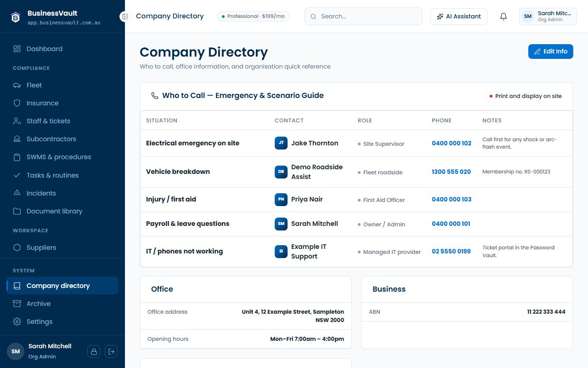Select Tasks & routines menu item

click(62, 175)
